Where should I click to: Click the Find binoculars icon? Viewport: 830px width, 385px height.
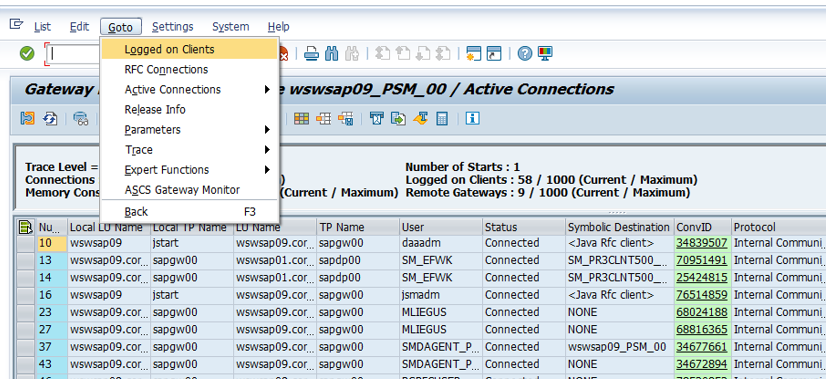pos(331,53)
